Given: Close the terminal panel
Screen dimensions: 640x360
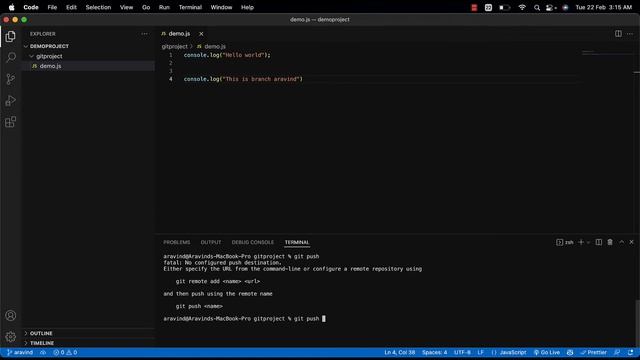Looking at the screenshot, I should point(631,242).
